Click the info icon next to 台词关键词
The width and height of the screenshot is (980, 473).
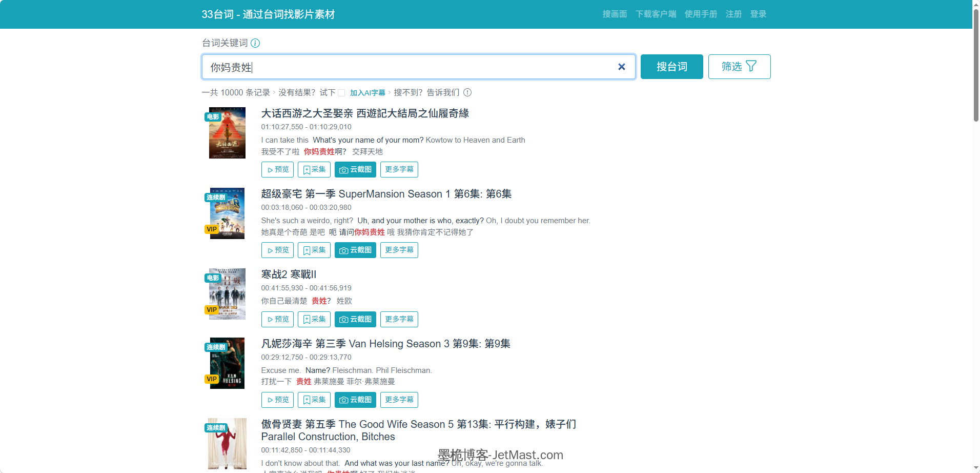pyautogui.click(x=255, y=43)
